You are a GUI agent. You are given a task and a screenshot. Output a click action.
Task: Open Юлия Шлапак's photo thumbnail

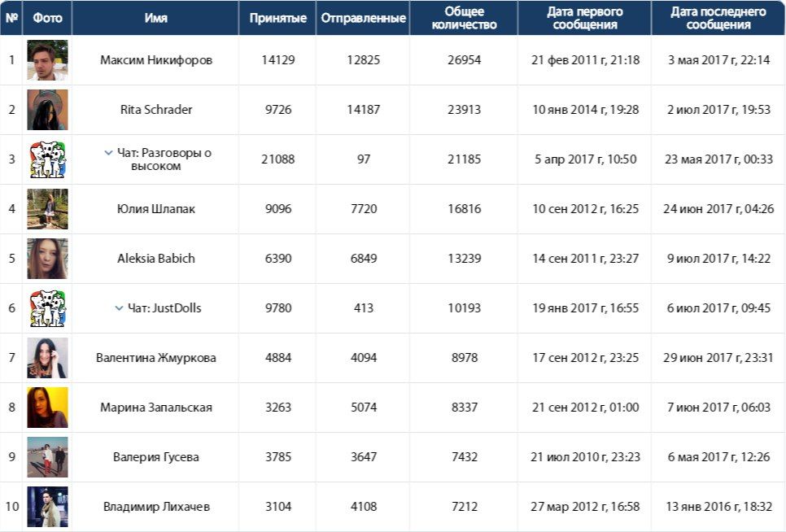[x=47, y=209]
